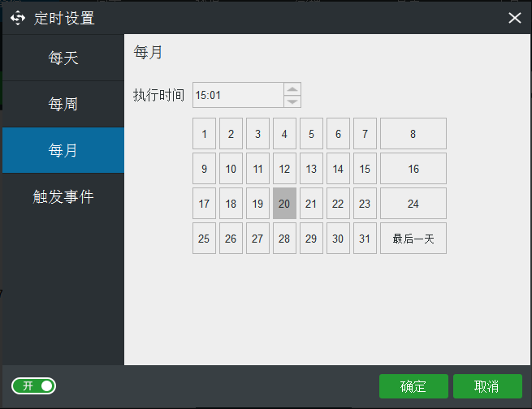Viewport: 532px width, 409px height.
Task: Pick day 21 for monthly schedule
Action: pos(311,204)
